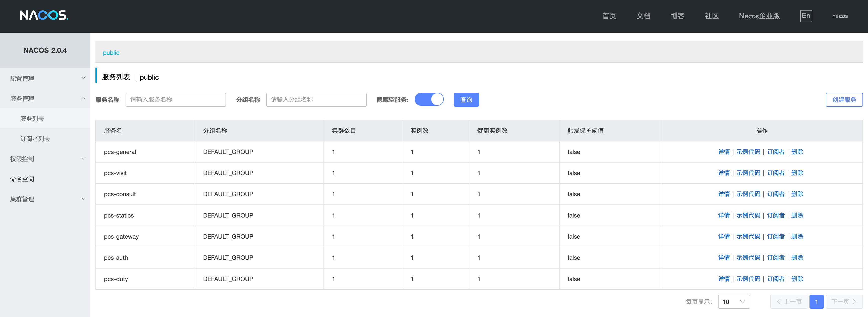
Task: Open 示例代码 for pcs-gateway service
Action: (748, 236)
